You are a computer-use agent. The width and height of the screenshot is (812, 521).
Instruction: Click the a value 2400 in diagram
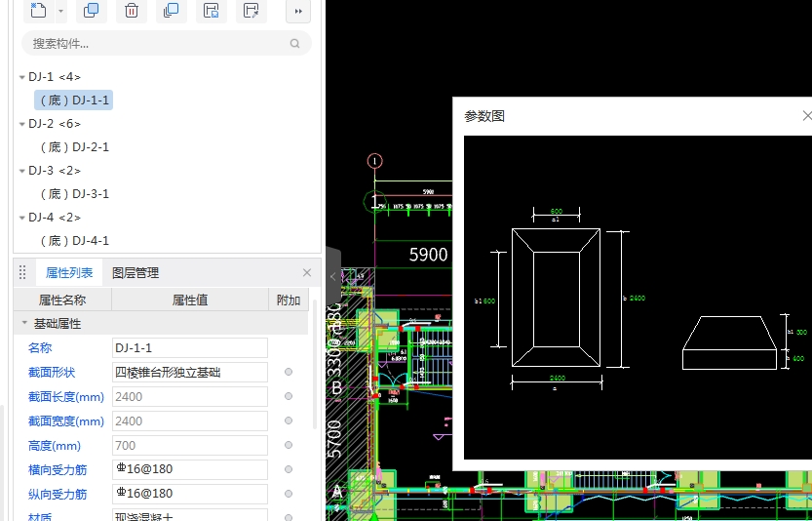[x=558, y=378]
